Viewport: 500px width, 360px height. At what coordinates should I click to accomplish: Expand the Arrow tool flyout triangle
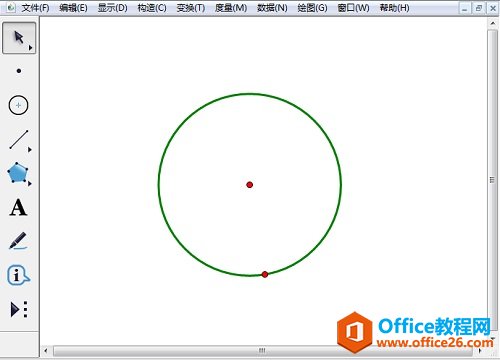click(x=31, y=48)
